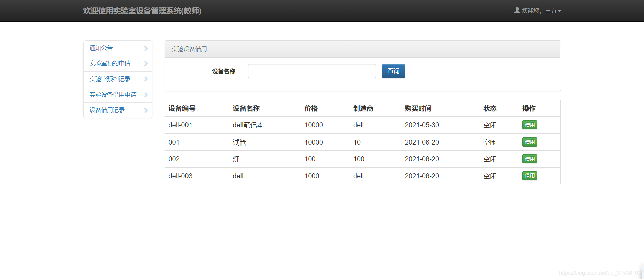Click the site title 欢迎使用实验室设备管理系统(教师)
The height and width of the screenshot is (279, 644).
(142, 11)
